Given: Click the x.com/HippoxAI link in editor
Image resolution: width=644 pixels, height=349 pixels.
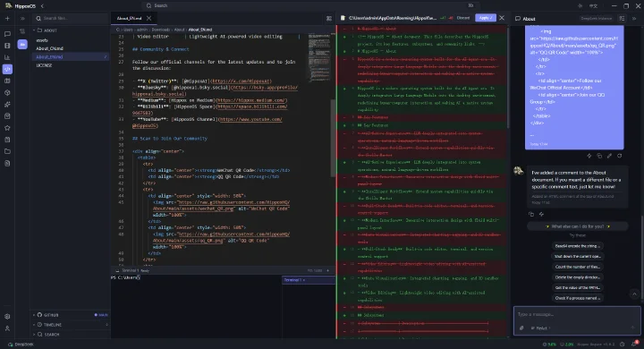Looking at the screenshot, I should [x=241, y=81].
